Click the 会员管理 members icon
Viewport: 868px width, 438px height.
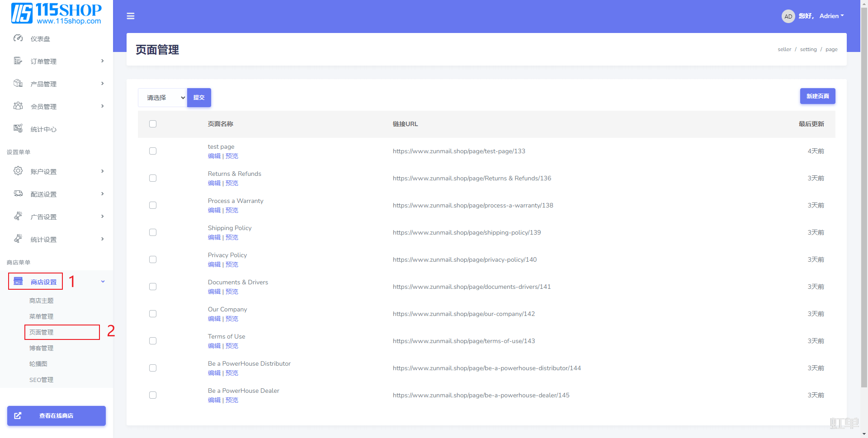18,106
